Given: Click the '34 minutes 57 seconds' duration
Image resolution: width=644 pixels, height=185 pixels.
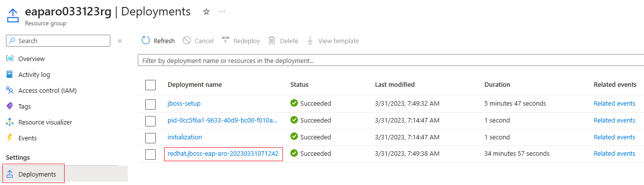Looking at the screenshot, I should (517, 154).
